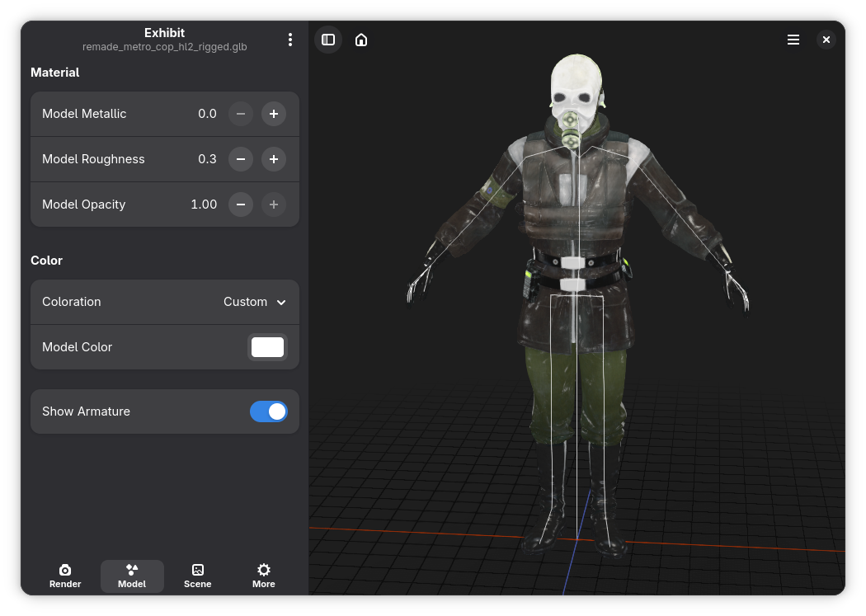Open the hamburger main menu
Screen dimensions: 866x616
click(793, 40)
